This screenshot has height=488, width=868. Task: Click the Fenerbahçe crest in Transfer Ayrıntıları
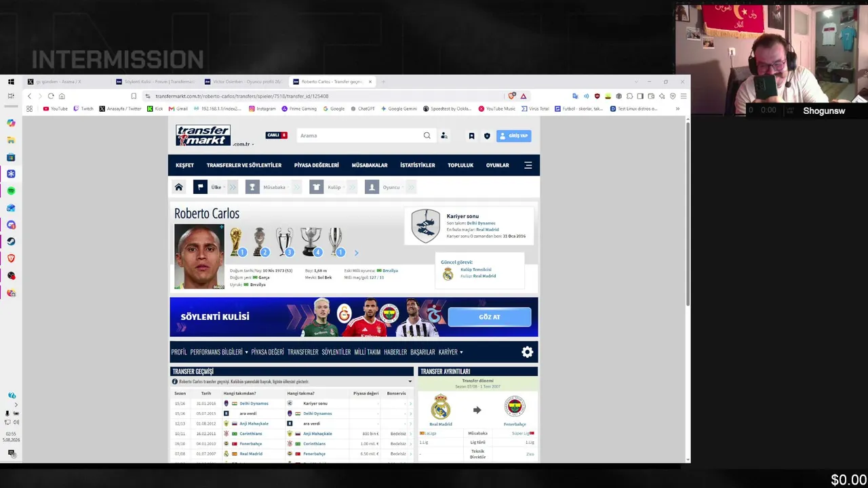point(515,407)
